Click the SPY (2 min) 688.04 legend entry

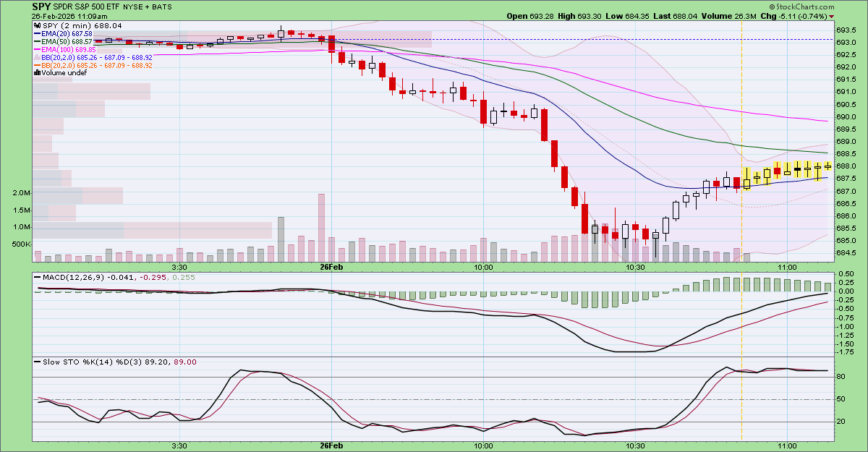82,25
